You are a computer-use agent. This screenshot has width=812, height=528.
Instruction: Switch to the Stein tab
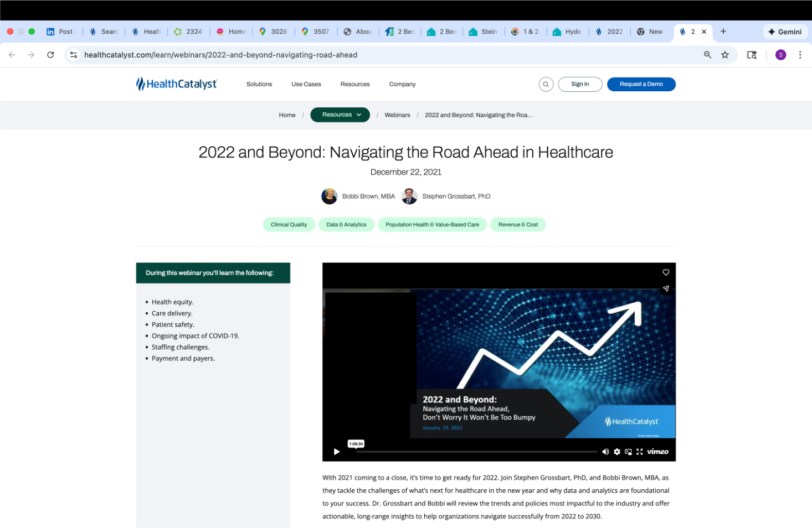coord(484,32)
